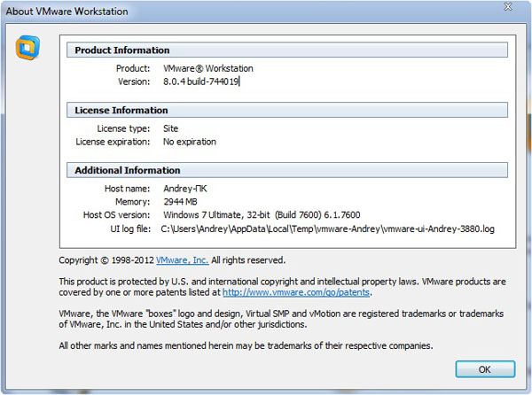Follow the vmware.com patents link
The width and height of the screenshot is (532, 395).
pyautogui.click(x=296, y=292)
